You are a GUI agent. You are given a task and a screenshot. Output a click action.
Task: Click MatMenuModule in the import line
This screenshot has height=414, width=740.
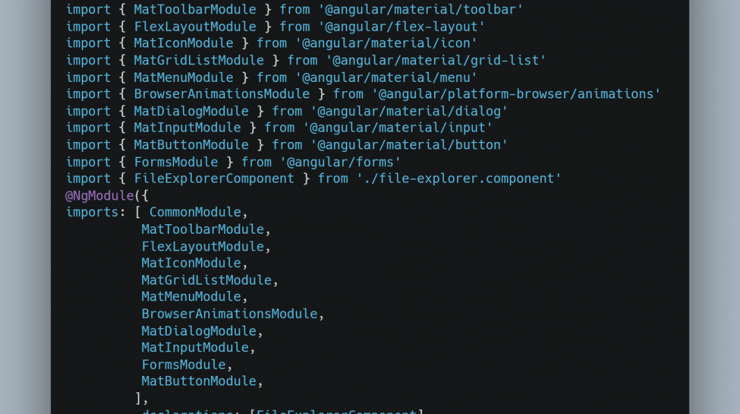(184, 77)
